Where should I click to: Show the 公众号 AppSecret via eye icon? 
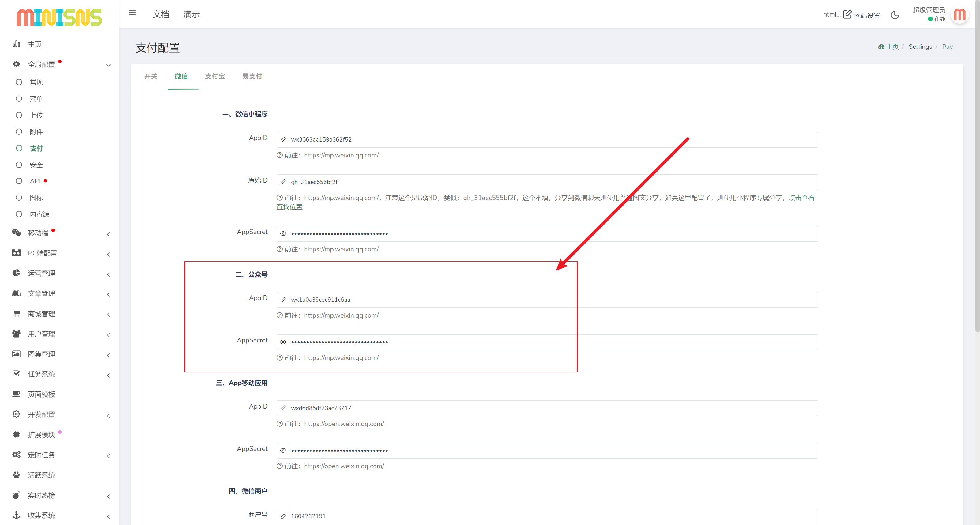tap(283, 342)
